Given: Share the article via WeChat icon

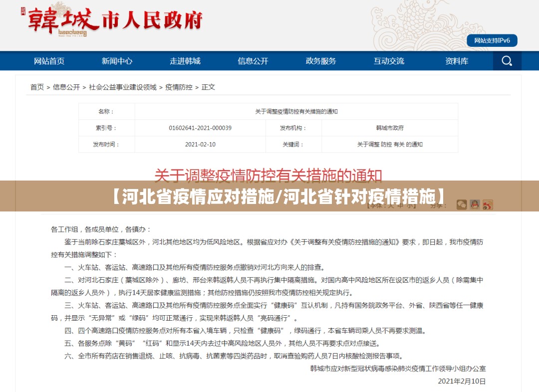Looking at the screenshot, I should point(462,204).
